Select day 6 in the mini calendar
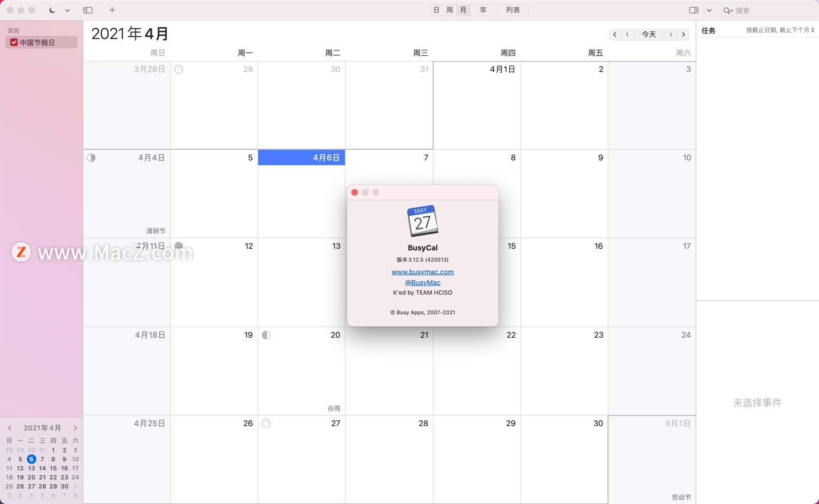819x504 pixels. [31, 459]
